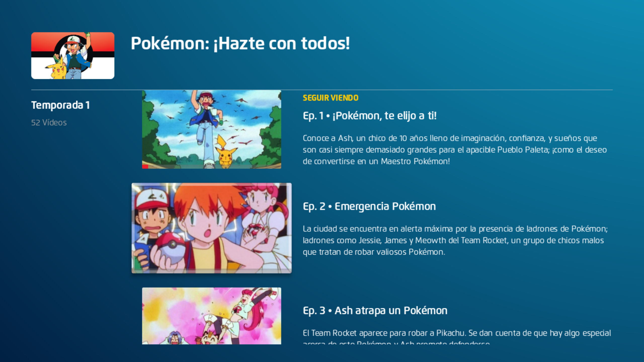Click the Episode 3 description about Pikachu
The width and height of the screenshot is (644, 362).
457,336
